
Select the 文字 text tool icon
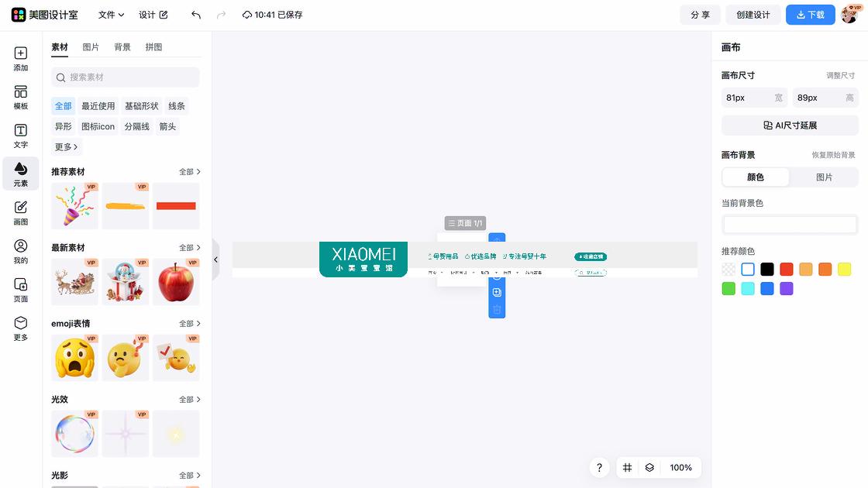[21, 136]
